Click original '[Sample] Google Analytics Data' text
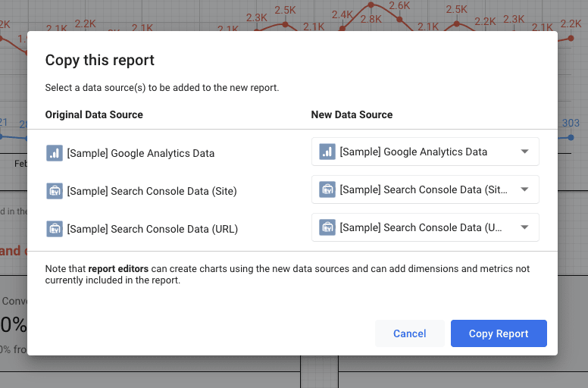 tap(141, 153)
